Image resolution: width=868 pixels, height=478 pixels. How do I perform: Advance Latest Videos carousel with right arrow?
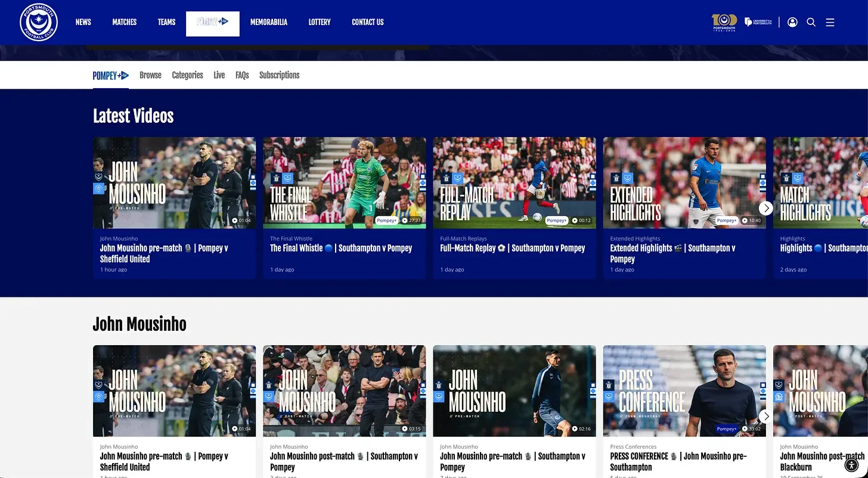(x=766, y=208)
